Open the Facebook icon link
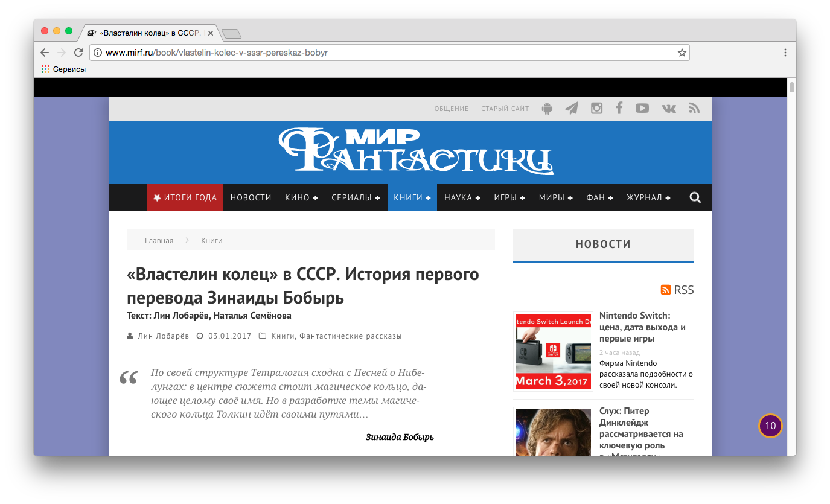830x504 pixels. 619,109
